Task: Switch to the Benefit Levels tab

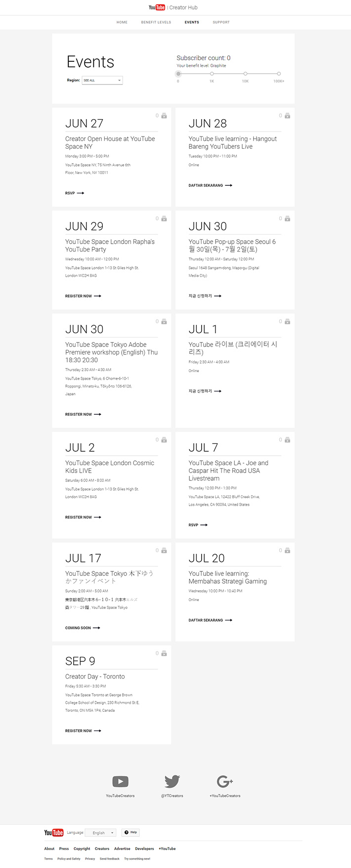Action: [156, 22]
